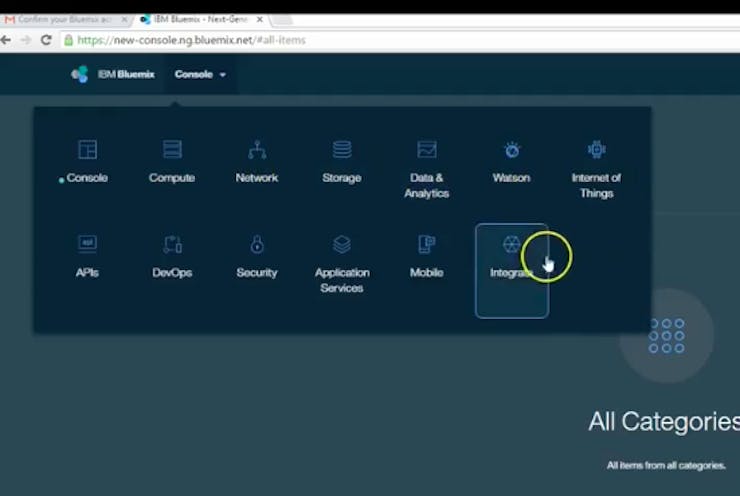Click the Mobile label in menu
Viewport: 740px width, 496px height.
pos(427,272)
